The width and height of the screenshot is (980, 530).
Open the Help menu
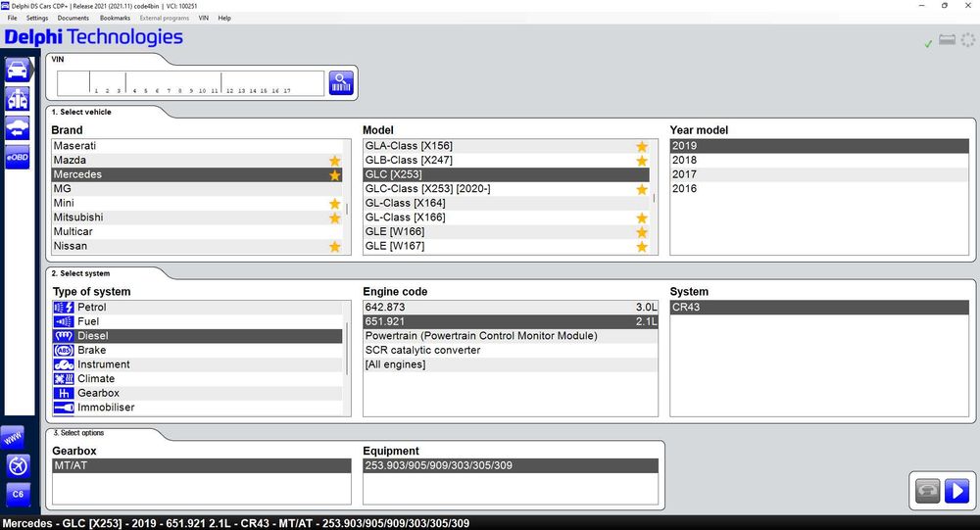point(224,19)
